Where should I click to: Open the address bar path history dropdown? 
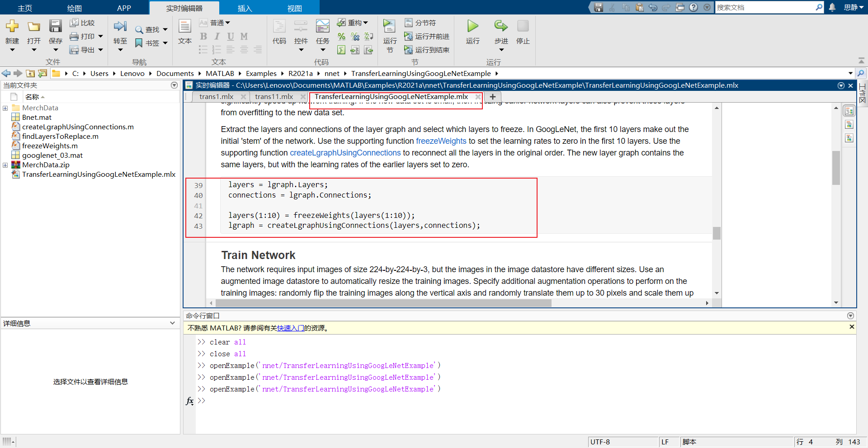(x=850, y=73)
